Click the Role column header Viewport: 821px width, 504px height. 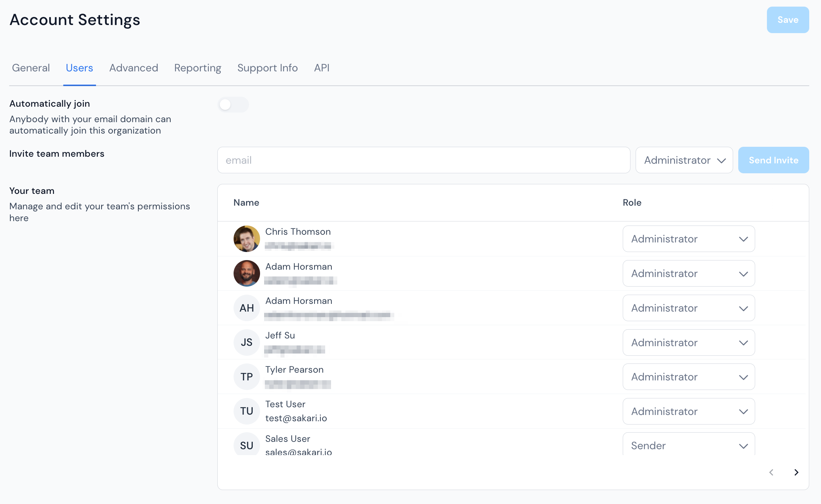(632, 203)
